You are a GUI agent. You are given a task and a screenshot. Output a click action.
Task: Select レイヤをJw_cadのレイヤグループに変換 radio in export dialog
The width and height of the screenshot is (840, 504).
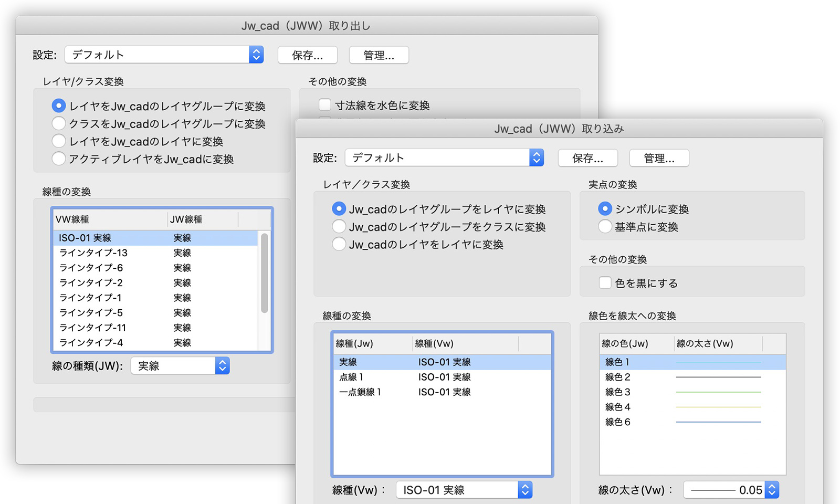59,106
